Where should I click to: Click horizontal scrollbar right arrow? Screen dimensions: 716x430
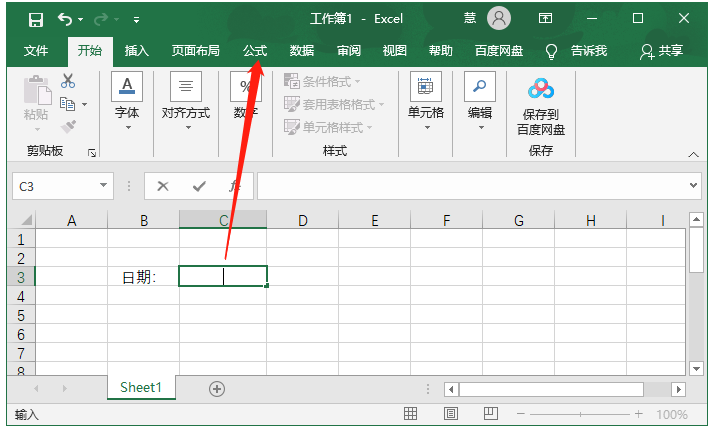679,389
